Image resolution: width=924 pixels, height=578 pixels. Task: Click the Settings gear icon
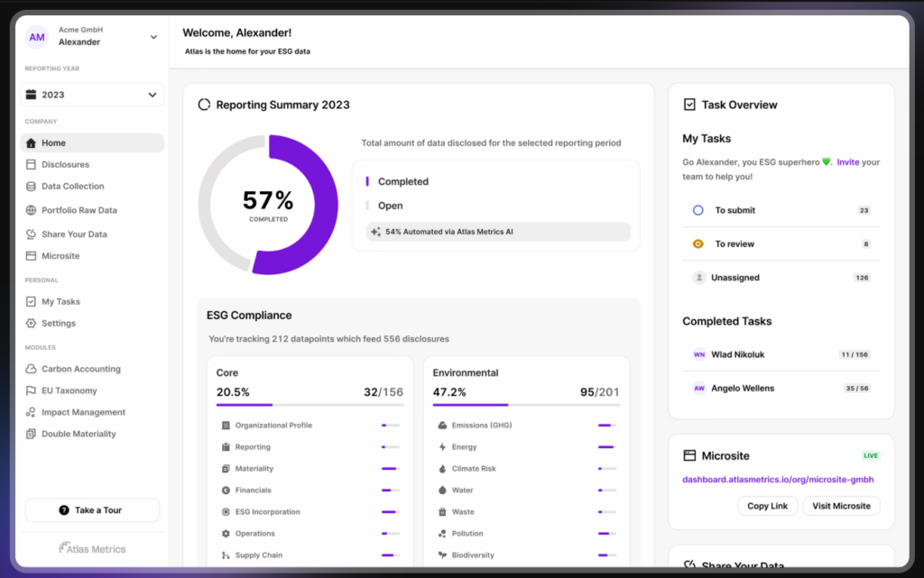(x=32, y=323)
